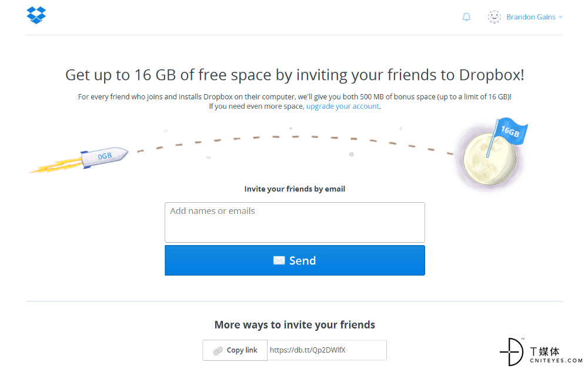Image resolution: width=588 pixels, height=372 pixels.
Task: Click the 0GB rocket illustration
Action: pos(79,160)
